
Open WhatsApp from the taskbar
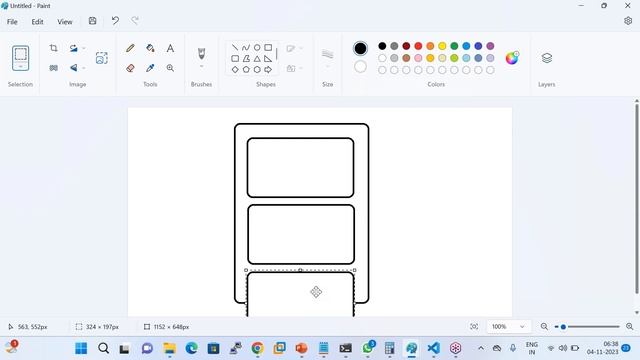[x=368, y=348]
